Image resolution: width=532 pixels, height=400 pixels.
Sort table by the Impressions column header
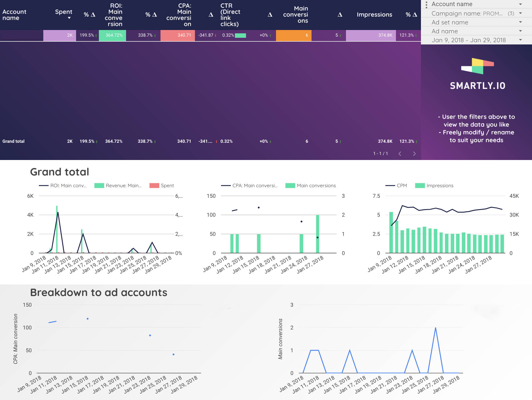pos(374,14)
